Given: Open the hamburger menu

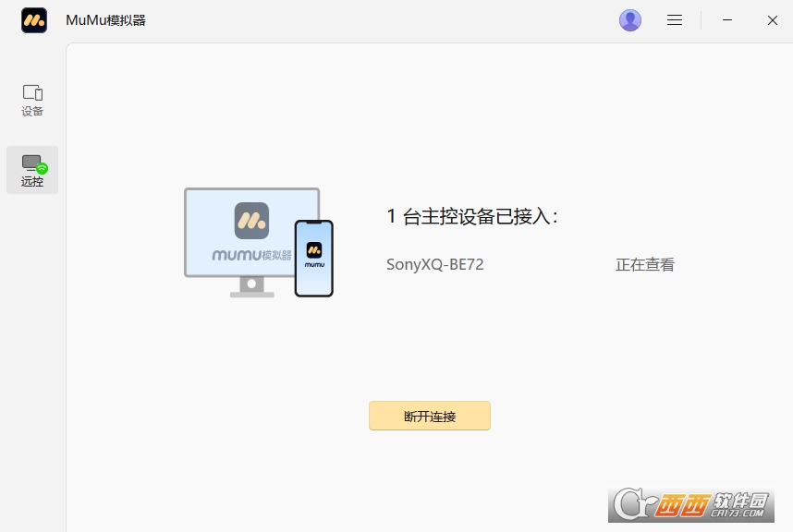Looking at the screenshot, I should (x=675, y=20).
